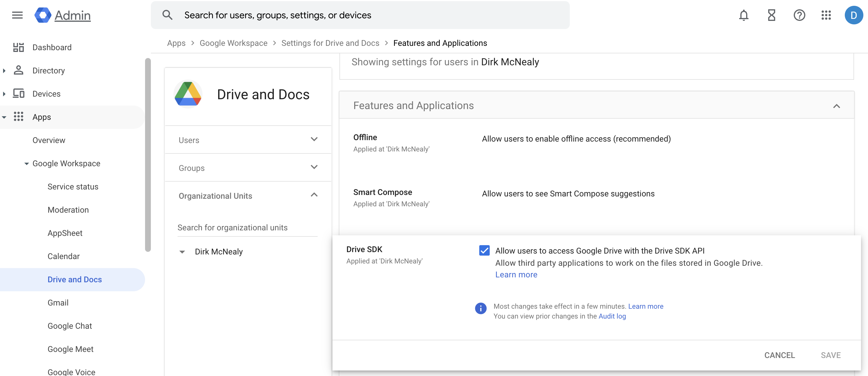The height and width of the screenshot is (376, 868).
Task: Open Google Chat in sidebar
Action: (x=70, y=326)
